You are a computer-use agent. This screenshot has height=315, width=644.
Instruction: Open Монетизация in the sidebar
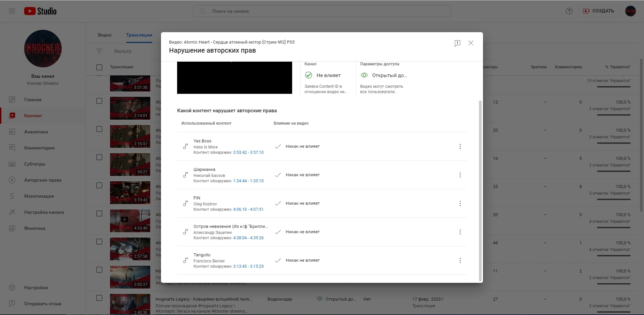tap(43, 196)
